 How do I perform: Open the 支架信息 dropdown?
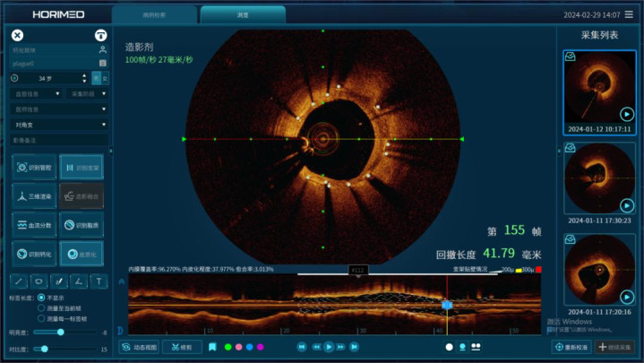coord(59,109)
